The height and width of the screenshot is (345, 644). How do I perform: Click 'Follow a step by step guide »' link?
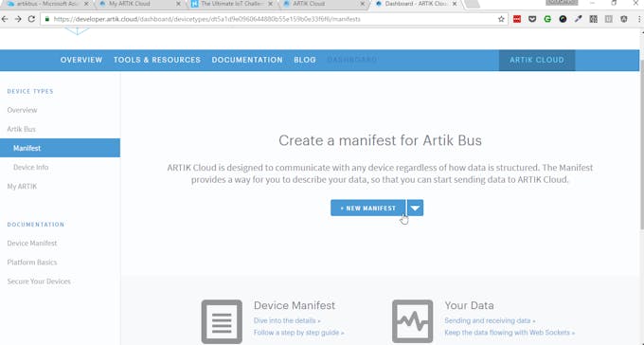point(299,333)
